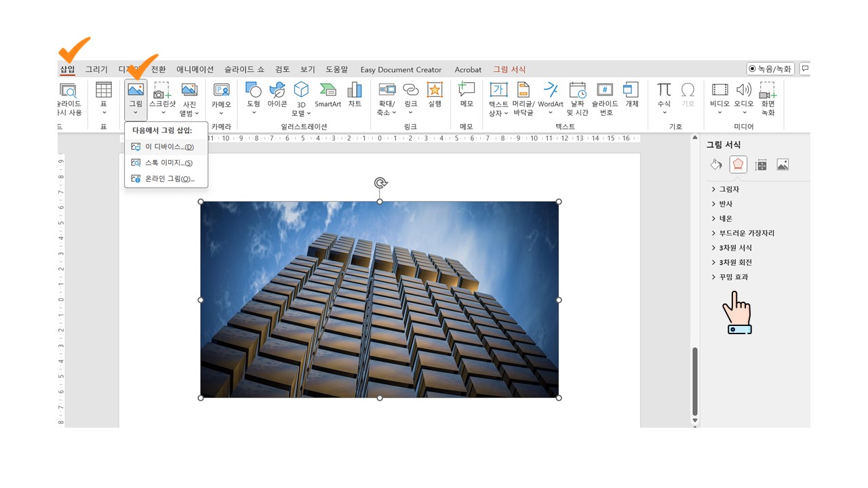This screenshot has width=868, height=488.
Task: Open the Easy Document Creator tab
Action: pos(401,69)
